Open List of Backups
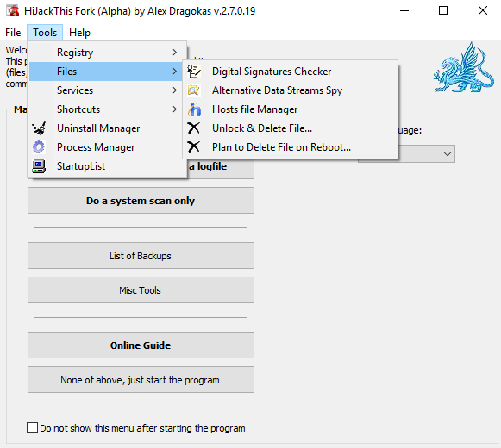 pyautogui.click(x=141, y=256)
